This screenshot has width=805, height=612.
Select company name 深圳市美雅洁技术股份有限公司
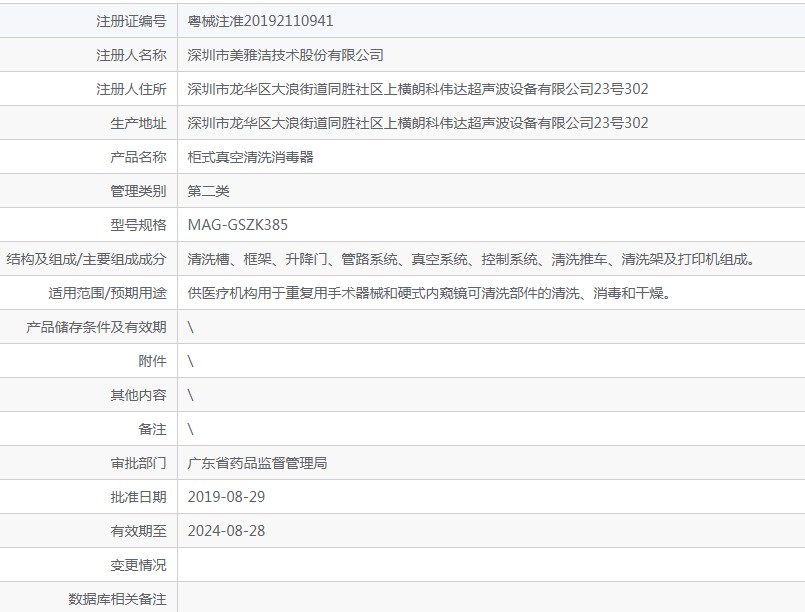pos(285,55)
